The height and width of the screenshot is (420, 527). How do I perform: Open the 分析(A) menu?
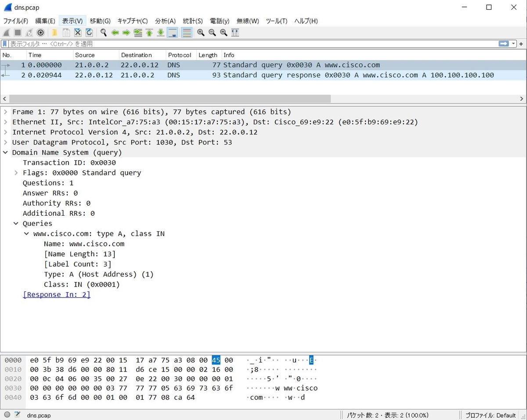coord(165,21)
